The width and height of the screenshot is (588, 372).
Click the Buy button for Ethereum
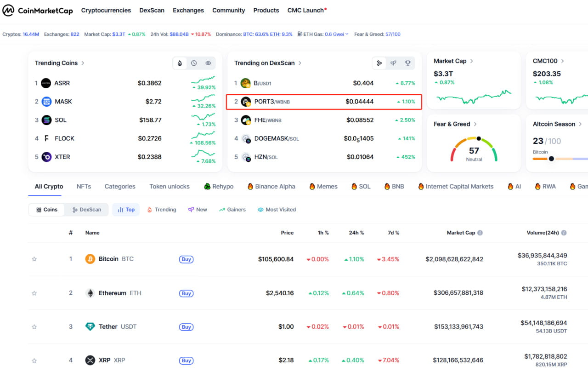186,293
